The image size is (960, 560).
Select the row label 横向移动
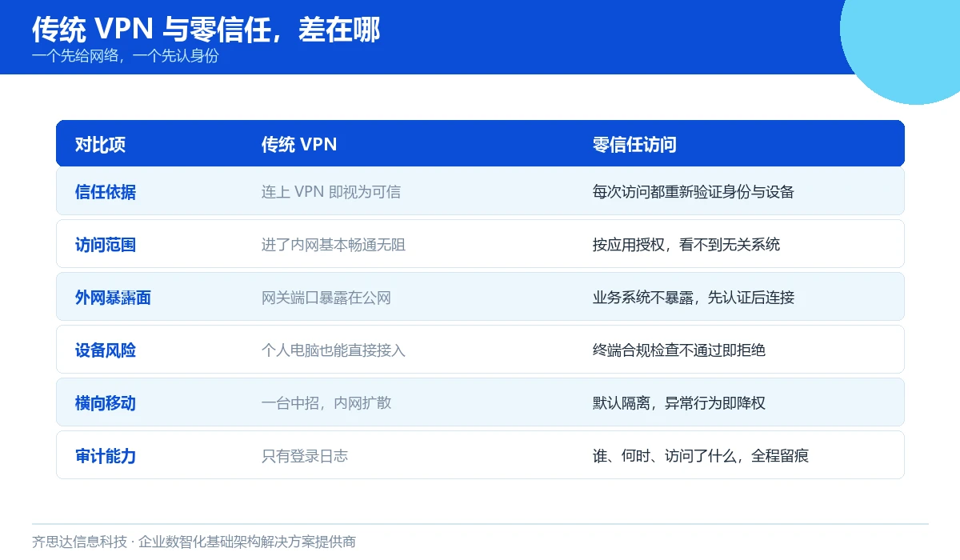click(x=106, y=403)
